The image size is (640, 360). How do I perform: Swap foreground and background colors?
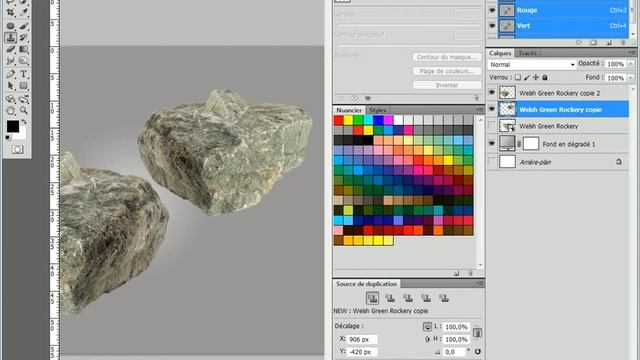click(23, 122)
